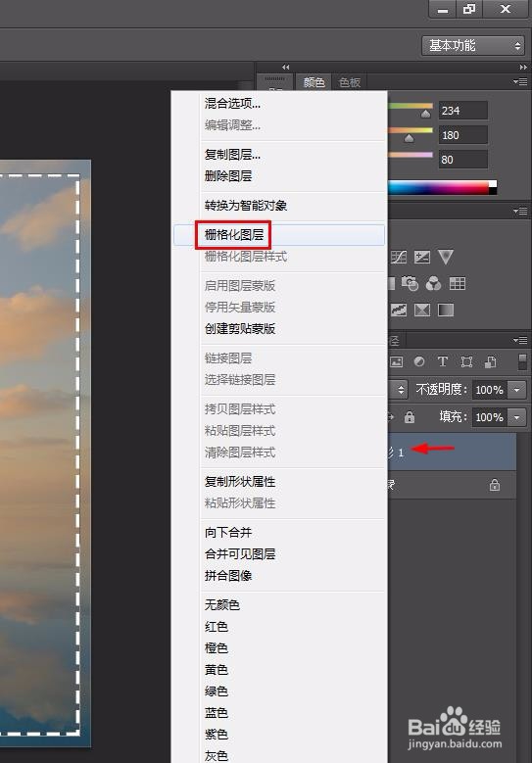Select the highlighted shape layer row ending in 1
532x763 pixels.
452,453
